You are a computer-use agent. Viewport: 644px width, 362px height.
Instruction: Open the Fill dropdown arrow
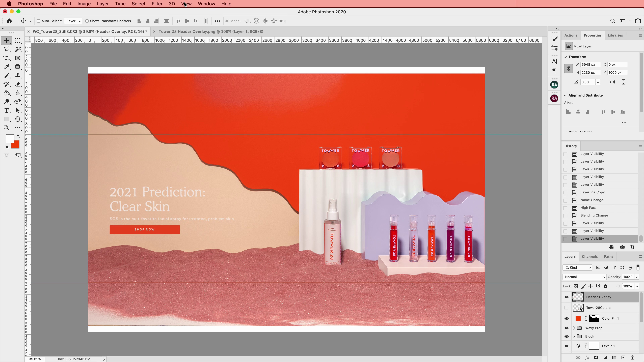tap(637, 286)
